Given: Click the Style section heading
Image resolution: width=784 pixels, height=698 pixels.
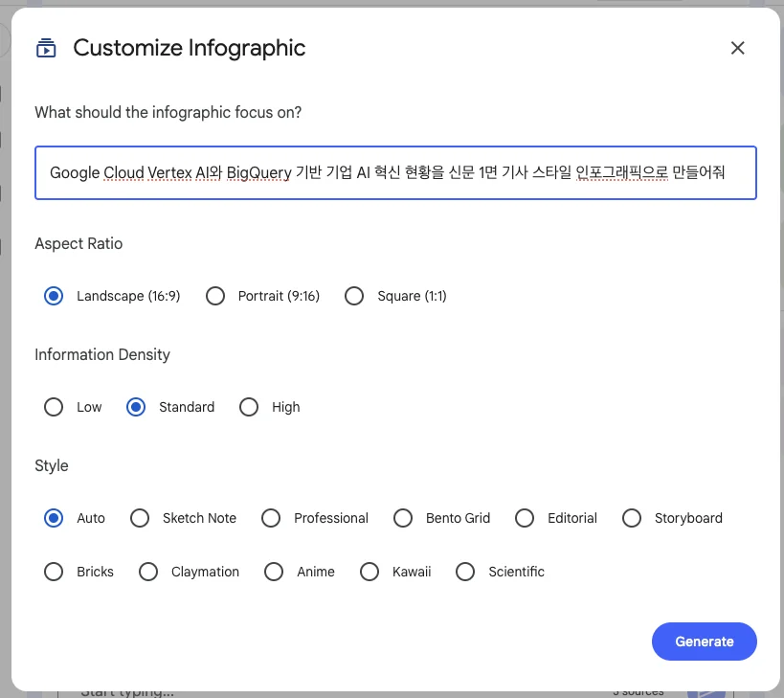Looking at the screenshot, I should point(52,465).
